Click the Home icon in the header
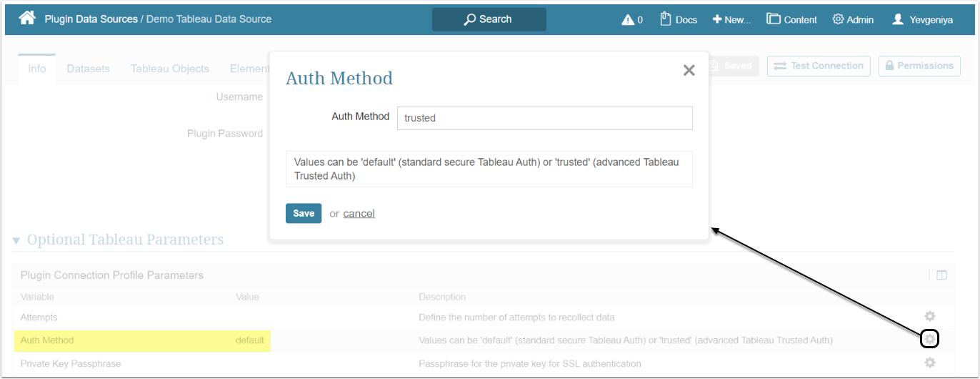The height and width of the screenshot is (379, 980). pyautogui.click(x=27, y=19)
